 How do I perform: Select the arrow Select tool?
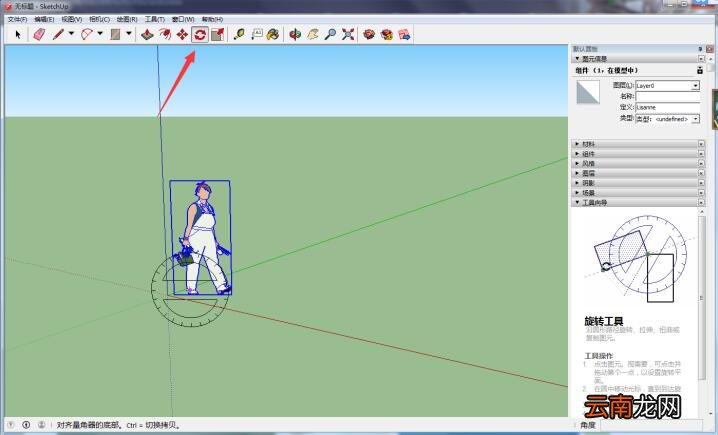18,34
